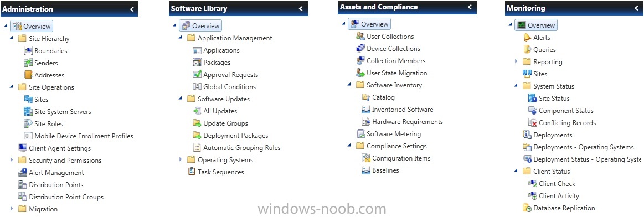Expand the Operating Systems folder arrow

(x=181, y=159)
